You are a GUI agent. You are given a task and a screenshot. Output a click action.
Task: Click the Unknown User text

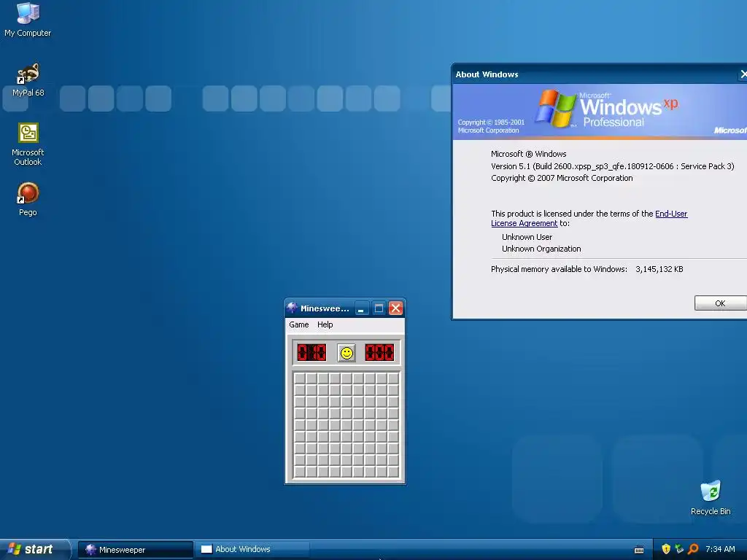tap(527, 237)
